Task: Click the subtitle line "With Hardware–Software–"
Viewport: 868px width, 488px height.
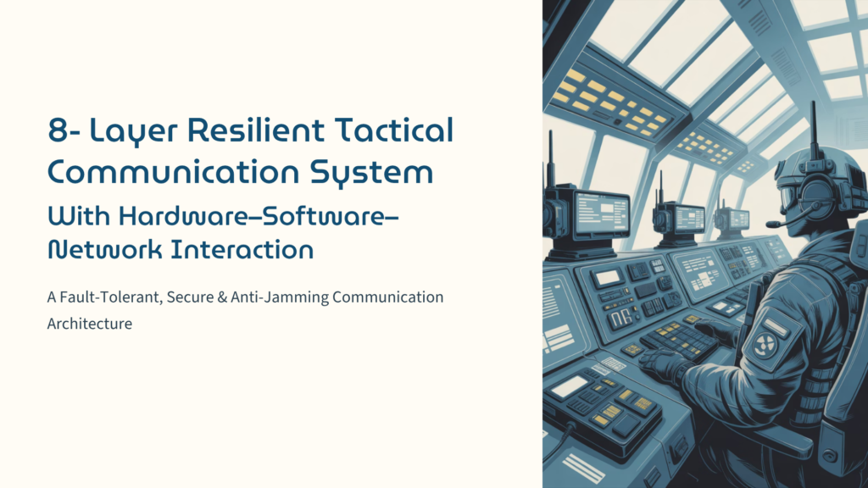Action: click(223, 216)
